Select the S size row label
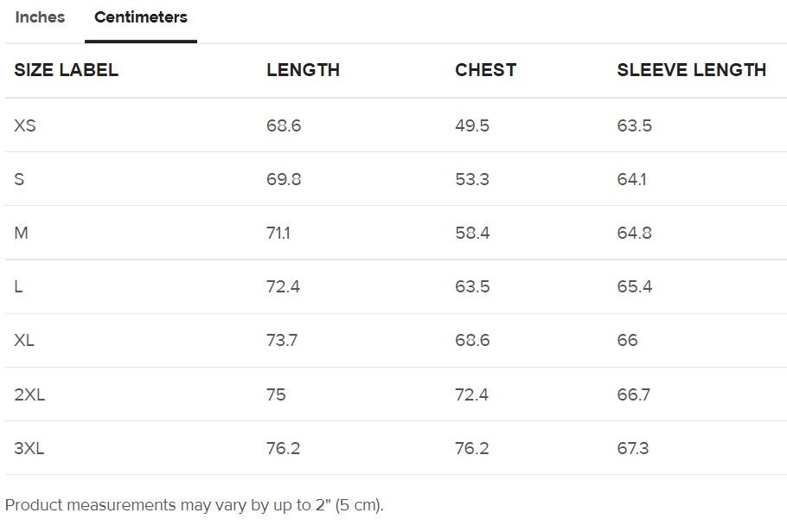 coord(19,179)
